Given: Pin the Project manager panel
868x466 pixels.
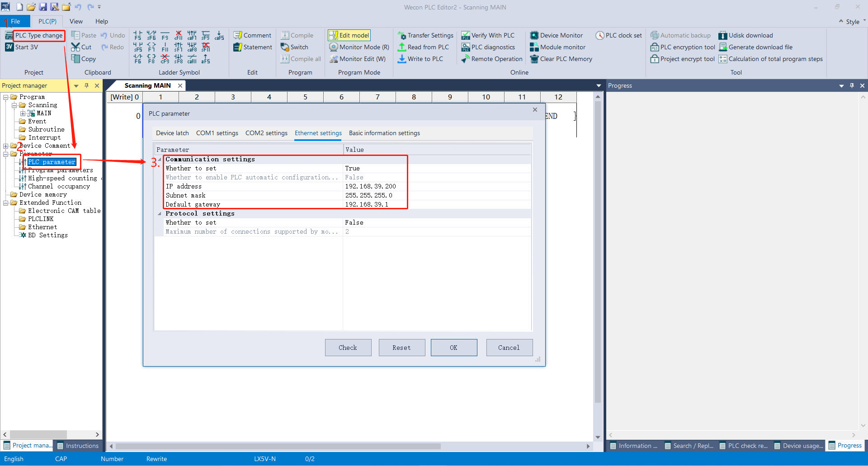Looking at the screenshot, I should (86, 85).
